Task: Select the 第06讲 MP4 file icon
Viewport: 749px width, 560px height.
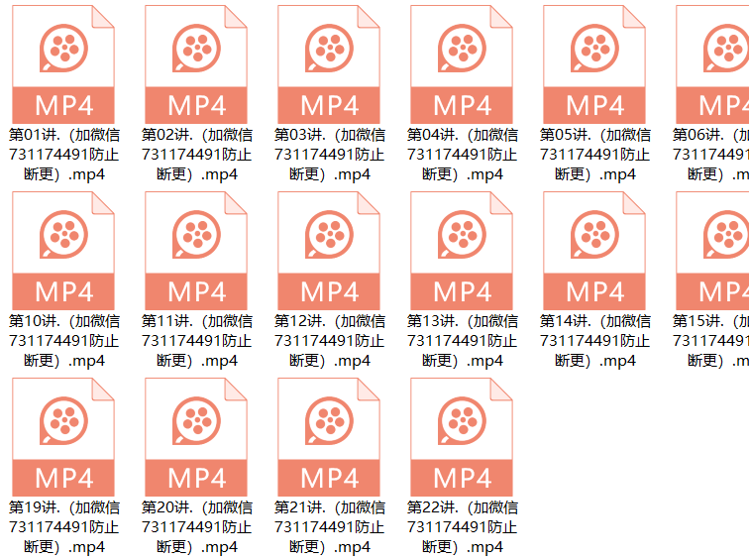Action: 712,64
